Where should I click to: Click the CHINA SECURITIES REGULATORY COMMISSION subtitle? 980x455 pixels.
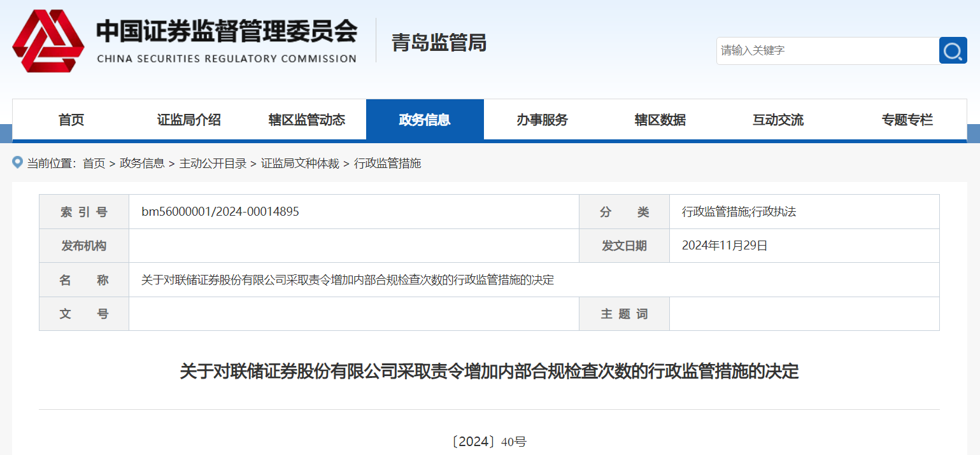click(227, 59)
